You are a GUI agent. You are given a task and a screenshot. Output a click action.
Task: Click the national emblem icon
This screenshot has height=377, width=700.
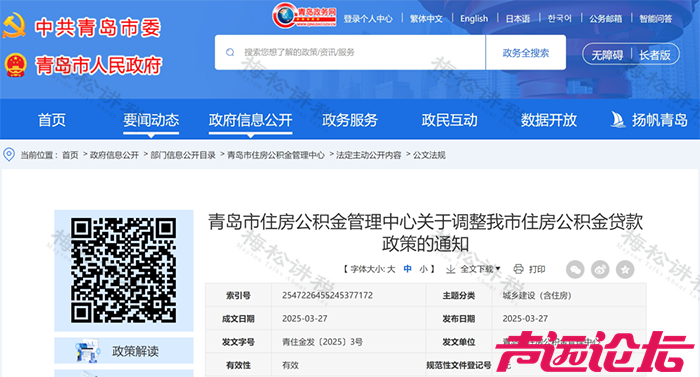16,65
